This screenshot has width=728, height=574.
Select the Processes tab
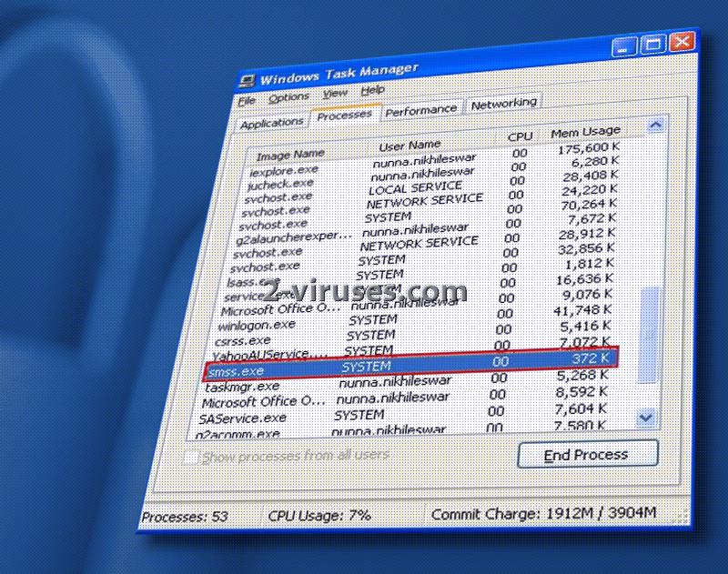pos(345,116)
